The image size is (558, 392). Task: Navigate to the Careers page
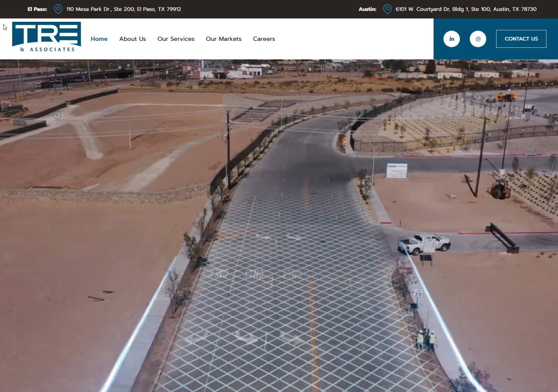[264, 39]
